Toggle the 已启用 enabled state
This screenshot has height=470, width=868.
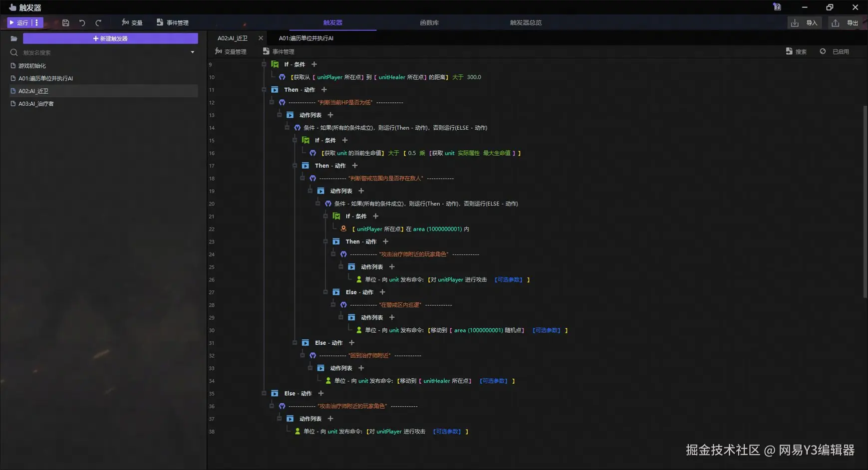(835, 51)
